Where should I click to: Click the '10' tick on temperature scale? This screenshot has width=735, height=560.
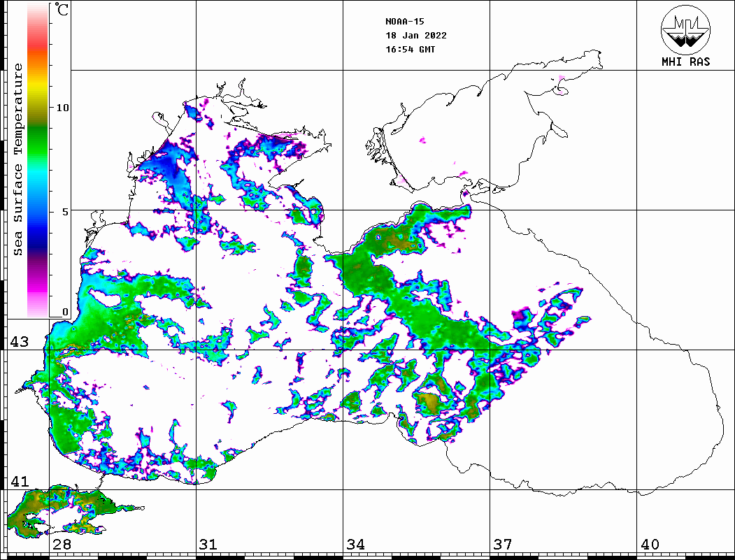pos(62,108)
